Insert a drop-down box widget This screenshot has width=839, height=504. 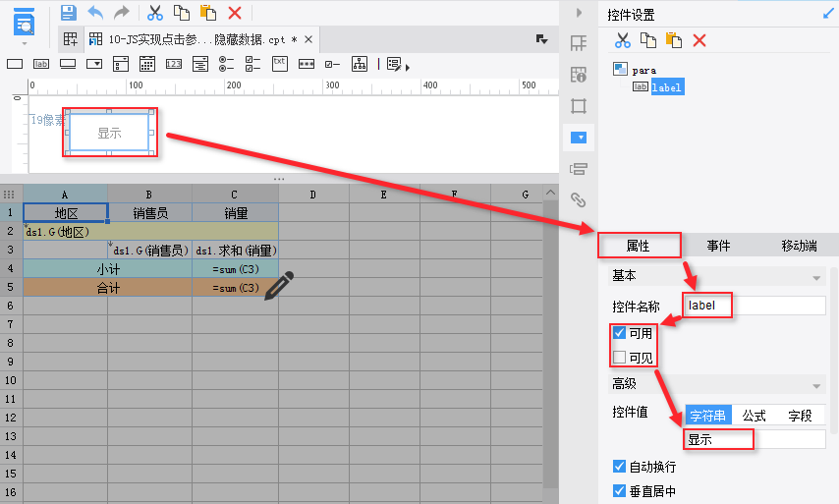pos(94,64)
